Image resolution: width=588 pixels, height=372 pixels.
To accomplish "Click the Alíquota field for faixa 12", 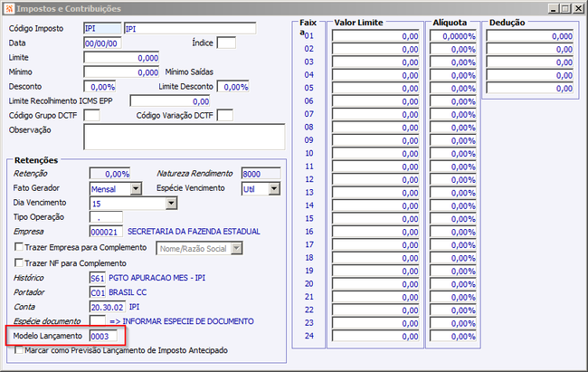I will pyautogui.click(x=453, y=179).
